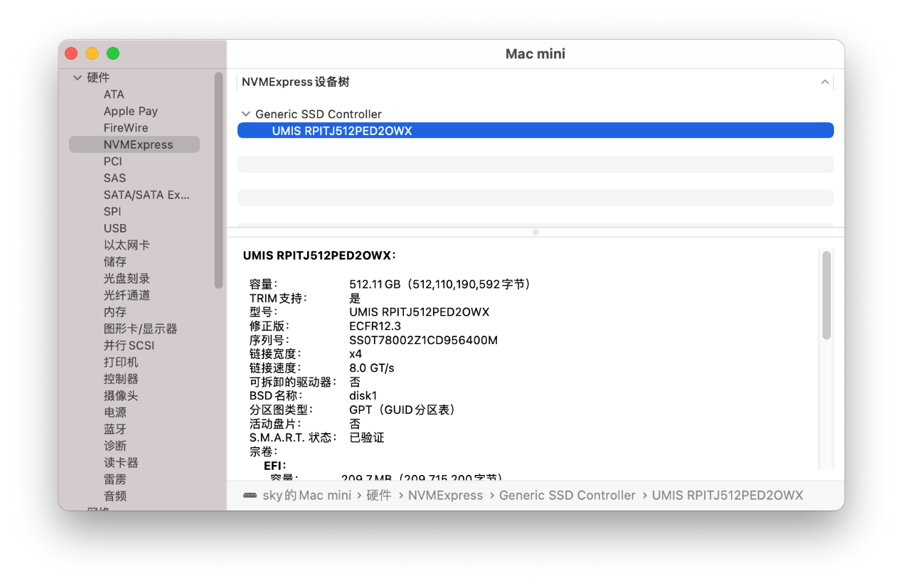Viewport: 903px width, 588px height.
Task: Click the sidebar vertical scrollbar
Action: [x=218, y=180]
